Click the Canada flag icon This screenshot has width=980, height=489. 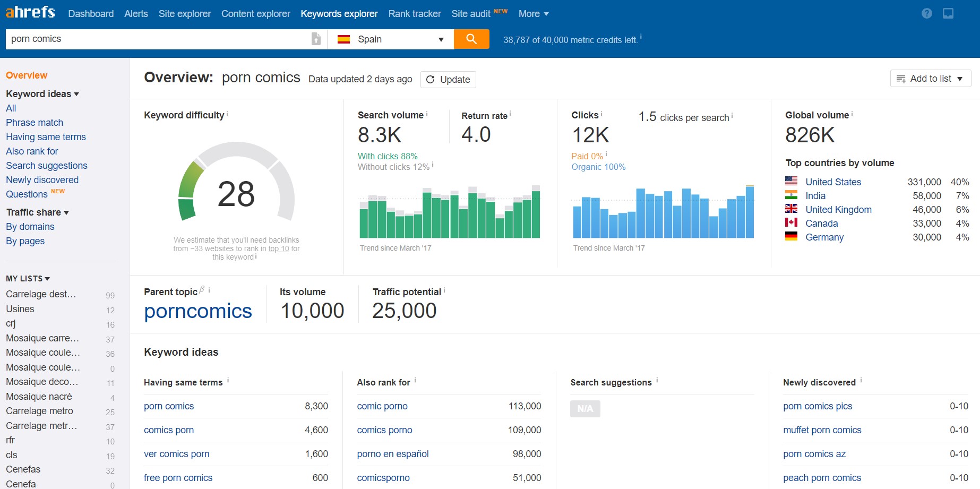[x=791, y=222]
